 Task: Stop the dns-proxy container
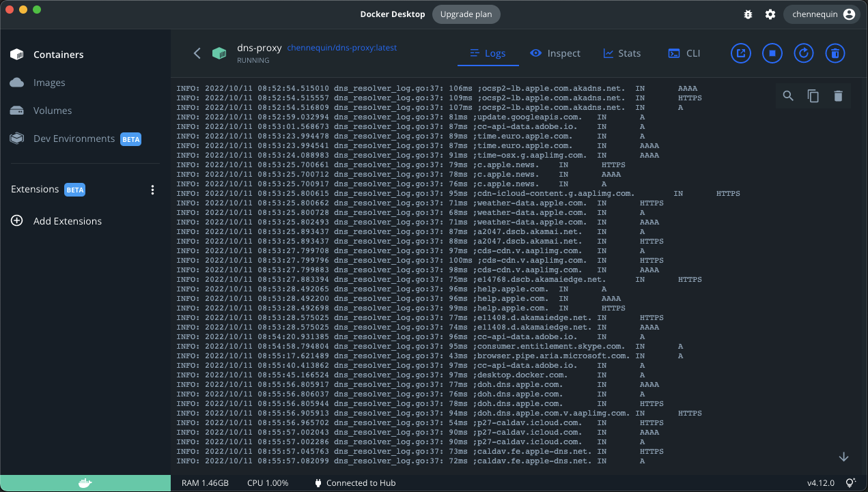coord(772,53)
